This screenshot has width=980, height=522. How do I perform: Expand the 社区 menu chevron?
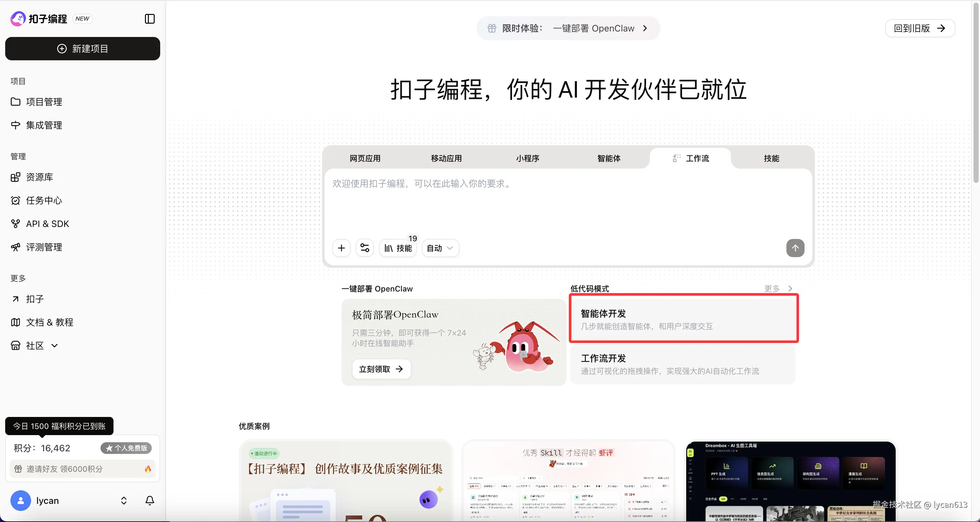[54, 346]
